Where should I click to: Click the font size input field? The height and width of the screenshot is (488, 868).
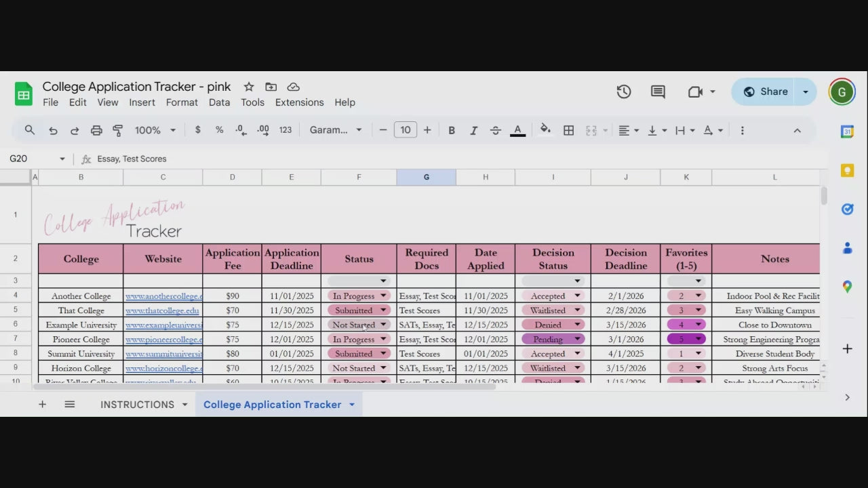click(405, 130)
